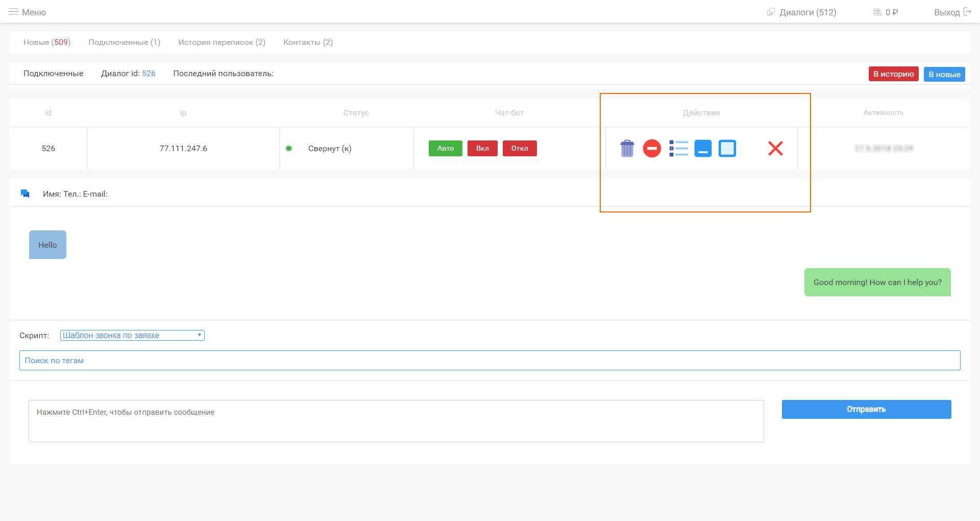Delete dialog with the trash icon
The width and height of the screenshot is (980, 521).
tap(627, 148)
